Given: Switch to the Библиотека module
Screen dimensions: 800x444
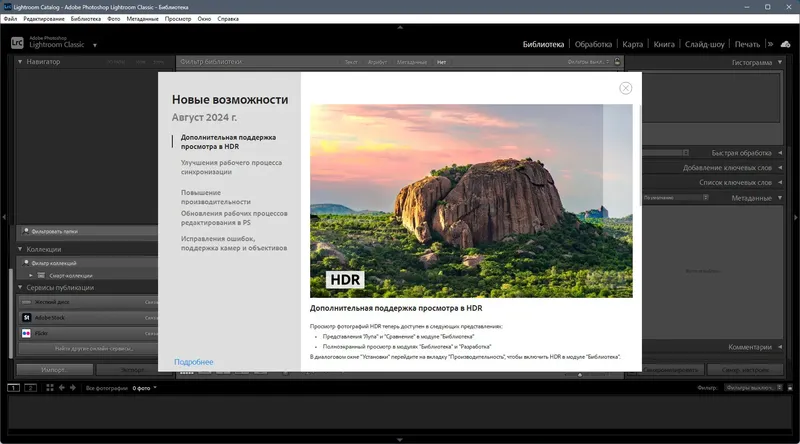Looking at the screenshot, I should pos(543,44).
